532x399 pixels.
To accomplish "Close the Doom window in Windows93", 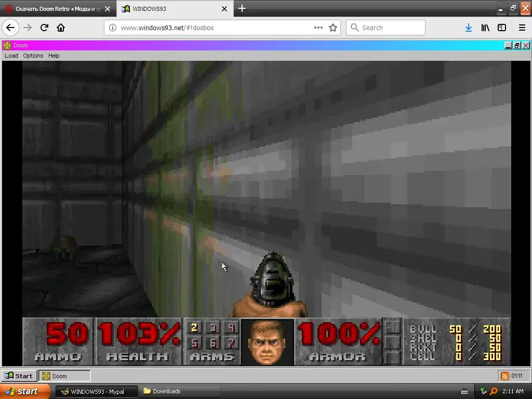I will pos(526,46).
